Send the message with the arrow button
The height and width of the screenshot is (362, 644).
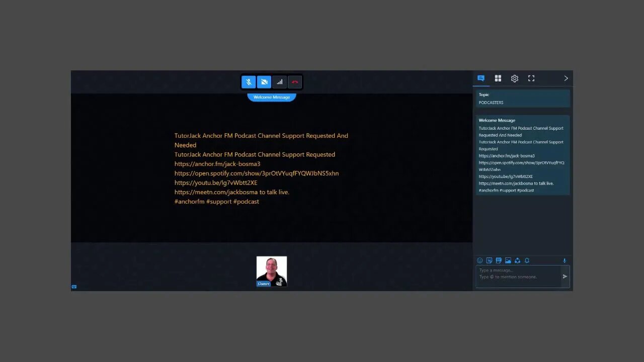(565, 276)
